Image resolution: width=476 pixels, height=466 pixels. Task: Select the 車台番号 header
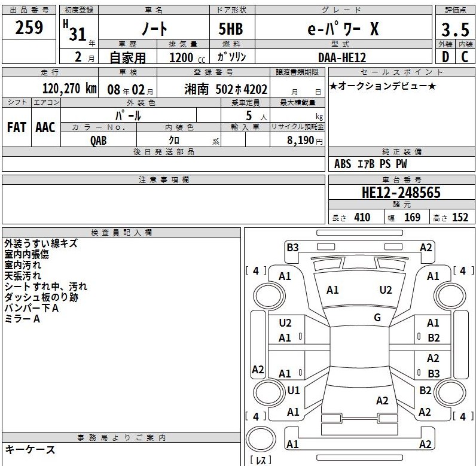(x=402, y=179)
